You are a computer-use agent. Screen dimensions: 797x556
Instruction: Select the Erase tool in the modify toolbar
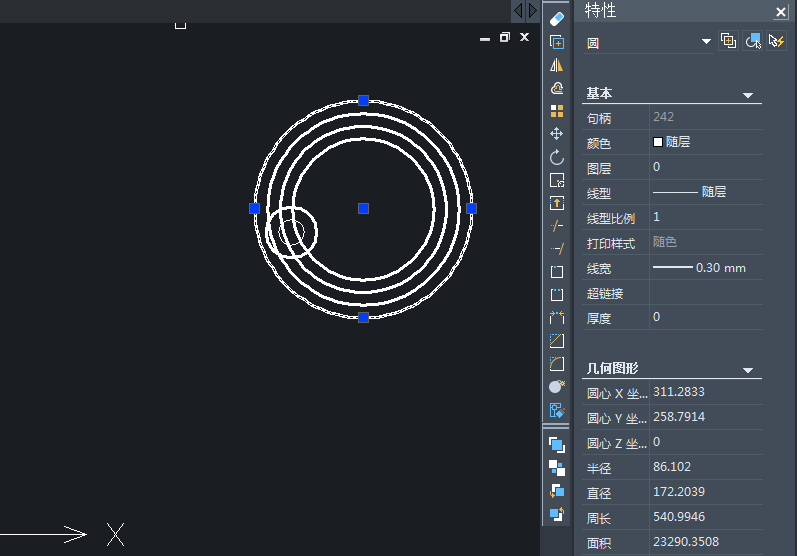click(557, 18)
